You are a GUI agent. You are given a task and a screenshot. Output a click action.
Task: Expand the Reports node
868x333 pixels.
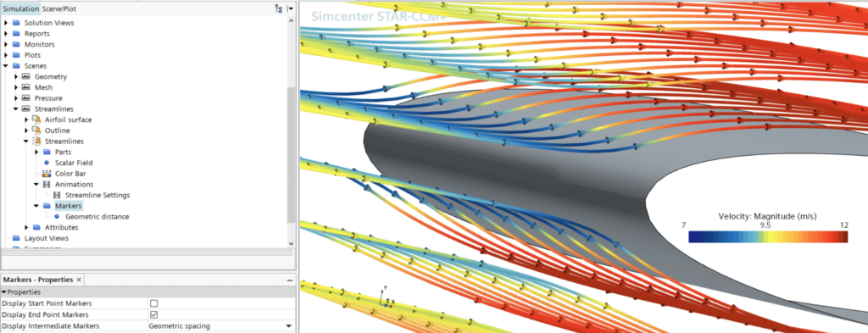point(6,34)
